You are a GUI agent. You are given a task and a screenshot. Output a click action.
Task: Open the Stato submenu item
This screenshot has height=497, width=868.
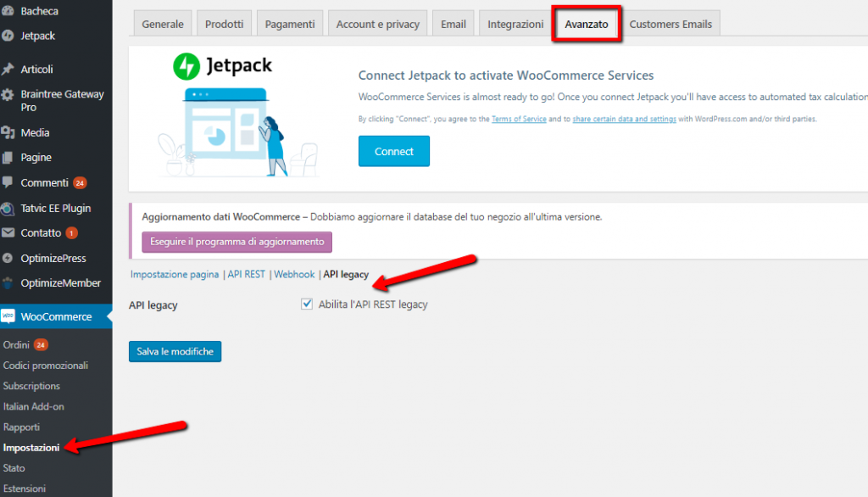tap(14, 468)
